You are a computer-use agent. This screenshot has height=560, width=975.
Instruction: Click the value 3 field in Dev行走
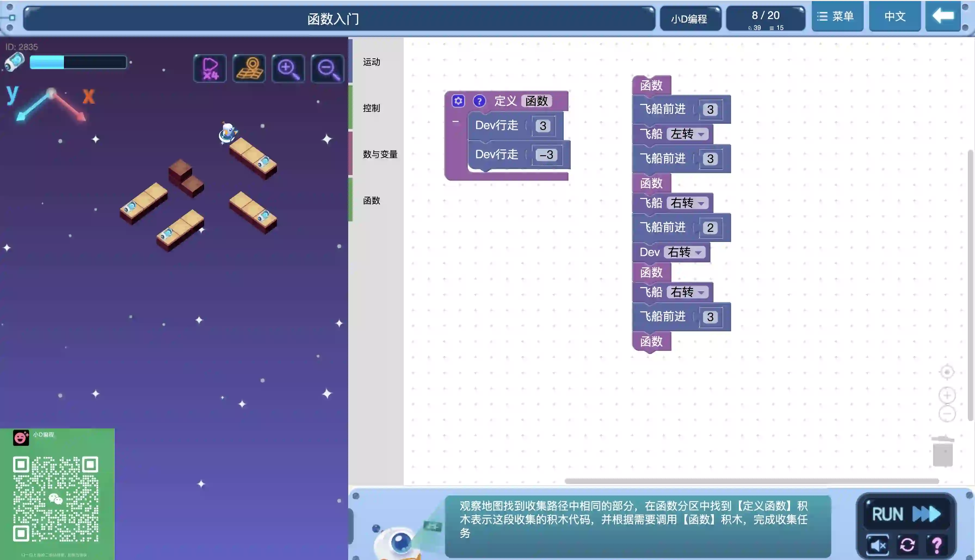pyautogui.click(x=543, y=126)
